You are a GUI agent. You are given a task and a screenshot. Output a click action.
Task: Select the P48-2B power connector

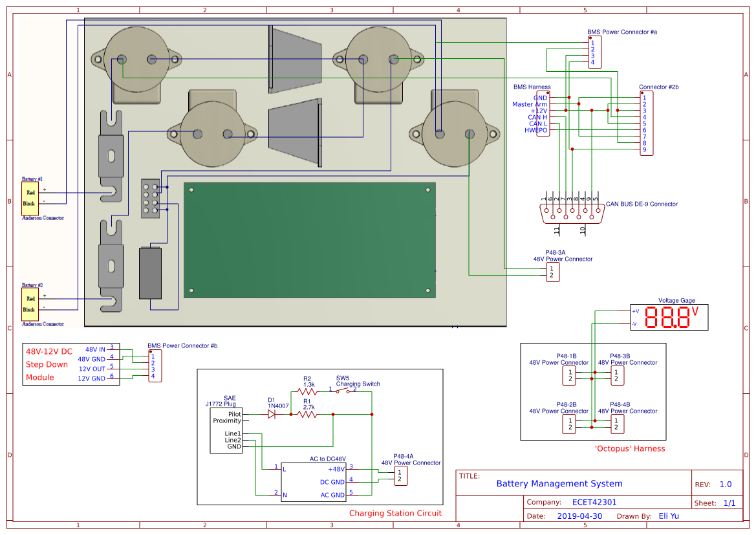[569, 424]
